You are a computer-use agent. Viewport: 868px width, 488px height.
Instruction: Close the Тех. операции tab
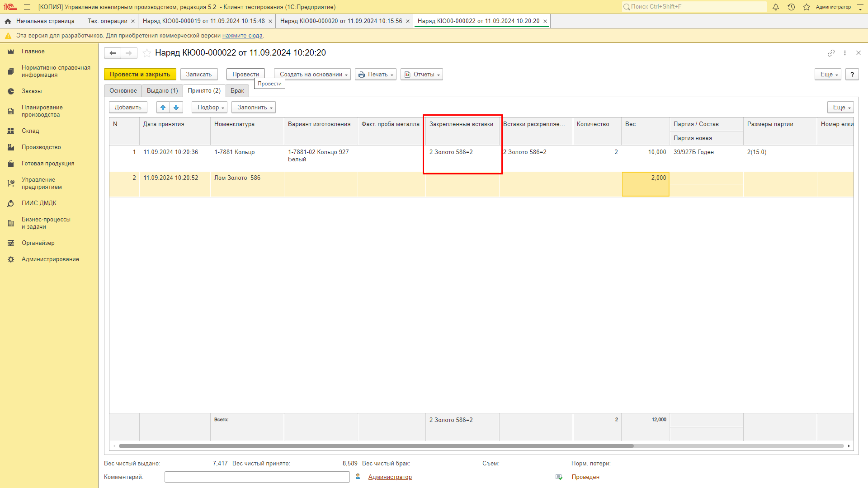(x=133, y=21)
